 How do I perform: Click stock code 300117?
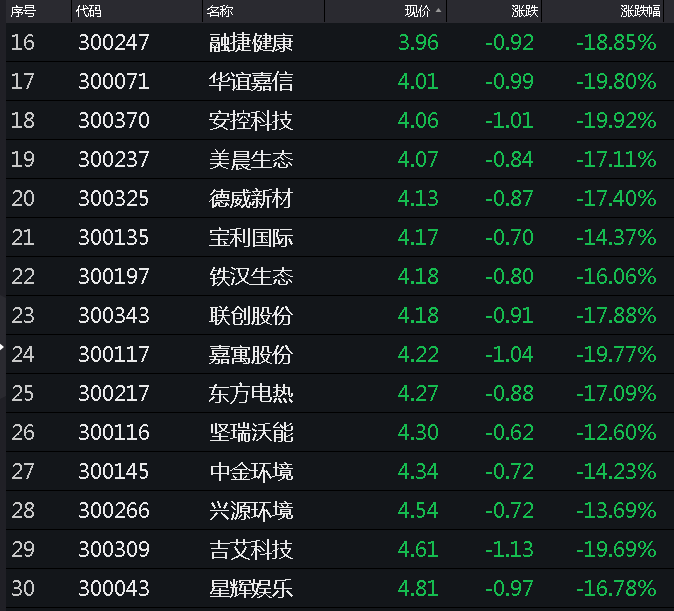click(x=114, y=354)
